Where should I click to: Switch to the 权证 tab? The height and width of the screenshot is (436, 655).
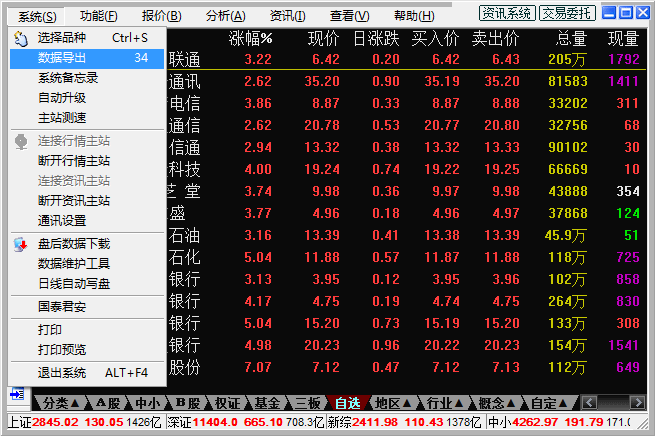[x=228, y=403]
